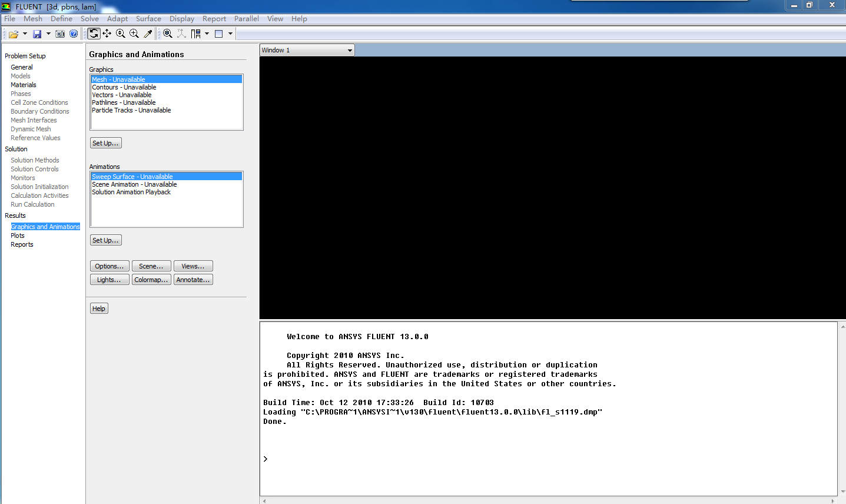Open the window layout dropdown arrow
The image size is (846, 504).
click(207, 34)
